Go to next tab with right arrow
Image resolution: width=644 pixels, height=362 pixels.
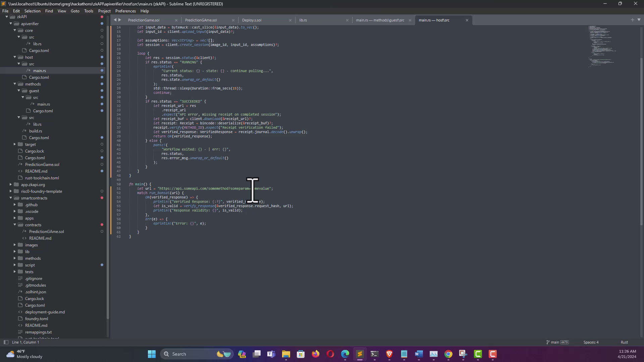[120, 20]
